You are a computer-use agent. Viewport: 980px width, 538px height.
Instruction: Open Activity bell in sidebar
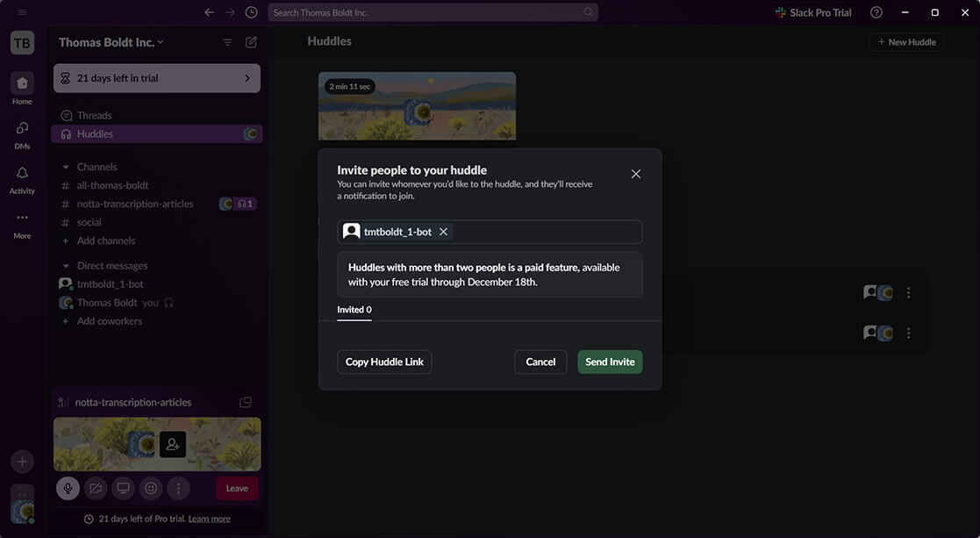[x=22, y=180]
